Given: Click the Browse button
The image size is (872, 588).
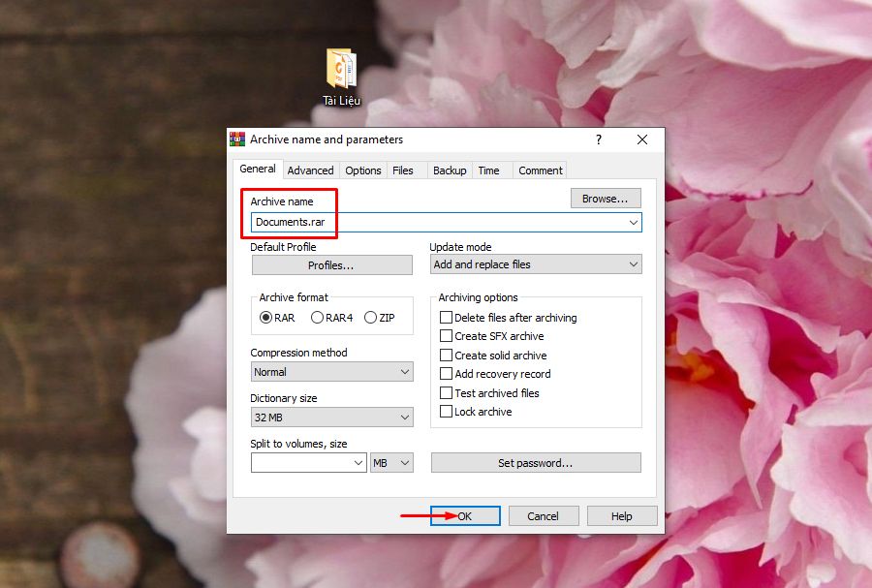Looking at the screenshot, I should (x=605, y=198).
